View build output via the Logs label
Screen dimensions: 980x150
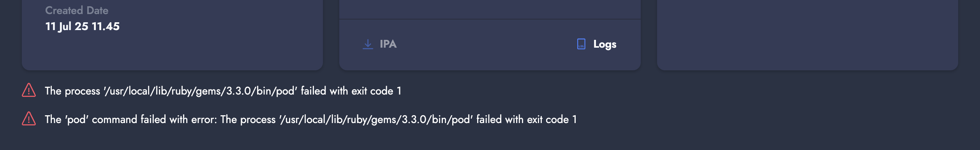coord(605,44)
